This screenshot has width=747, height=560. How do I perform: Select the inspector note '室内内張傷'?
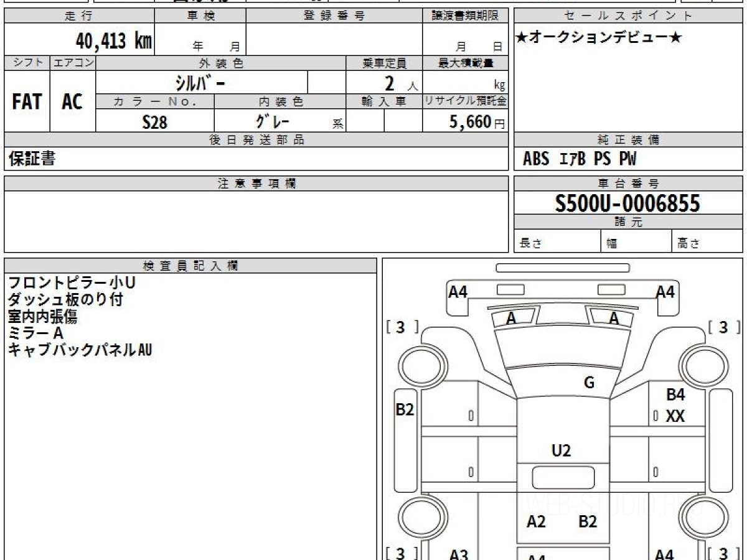(x=42, y=316)
